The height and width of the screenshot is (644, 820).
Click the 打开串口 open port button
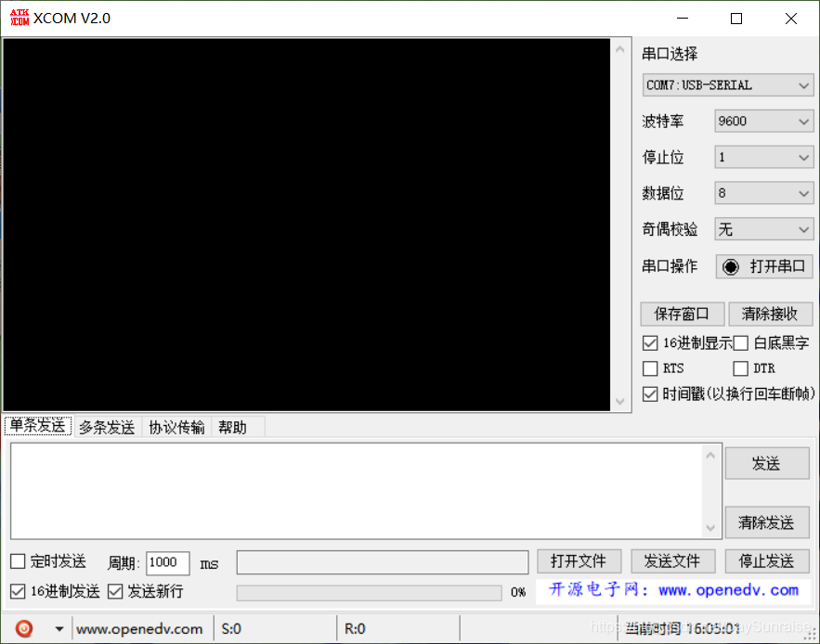[x=764, y=266]
